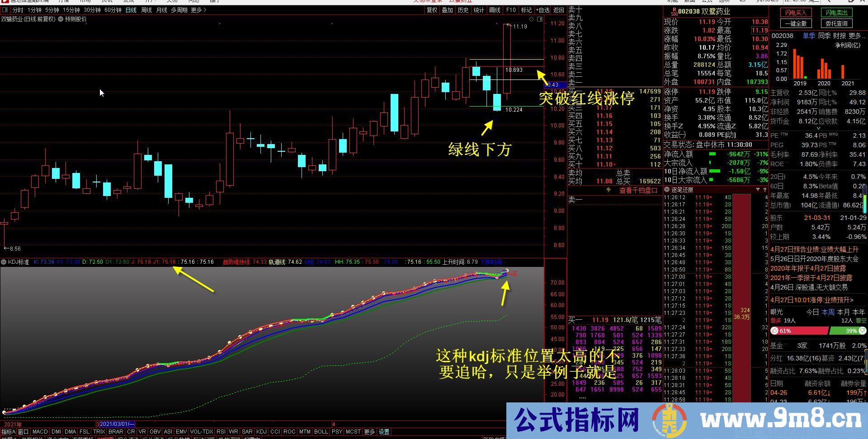Click the 叠加 overlay button
The width and height of the screenshot is (868, 439).
point(448,9)
